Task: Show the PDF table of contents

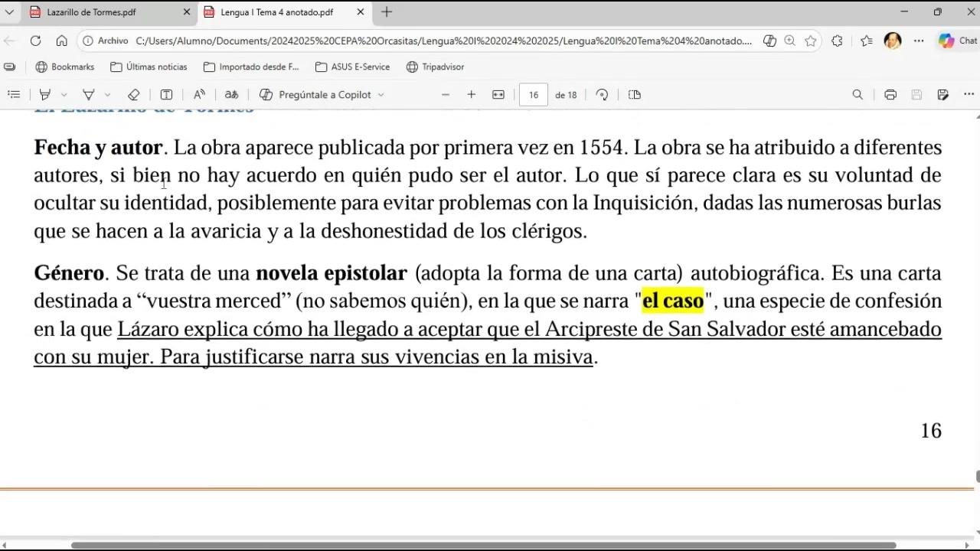Action: [x=14, y=95]
